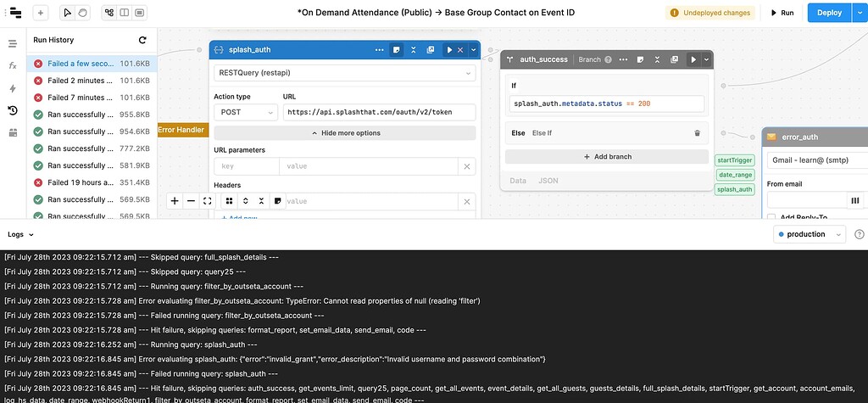Click the X next to splash_auth run button
The width and height of the screenshot is (868, 403).
click(x=460, y=50)
